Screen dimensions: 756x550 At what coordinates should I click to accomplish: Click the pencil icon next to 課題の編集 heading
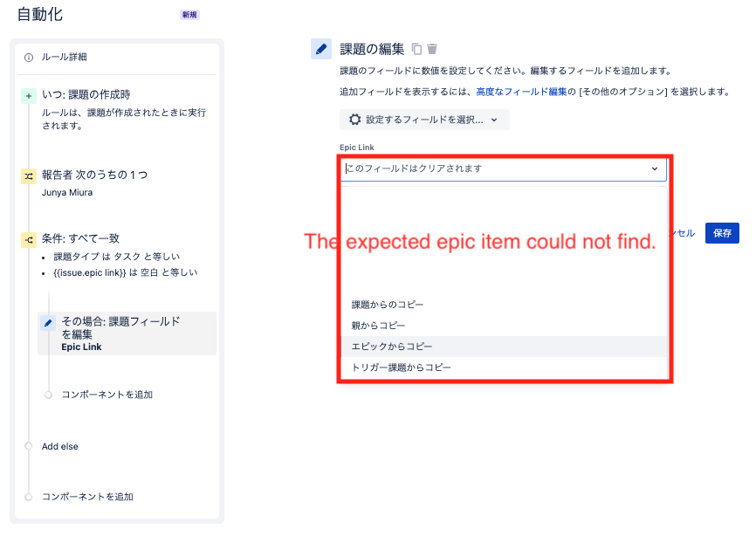point(320,49)
